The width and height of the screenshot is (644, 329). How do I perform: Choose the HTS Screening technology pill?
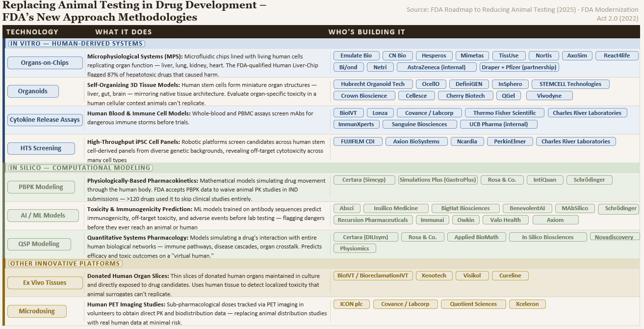click(x=41, y=148)
